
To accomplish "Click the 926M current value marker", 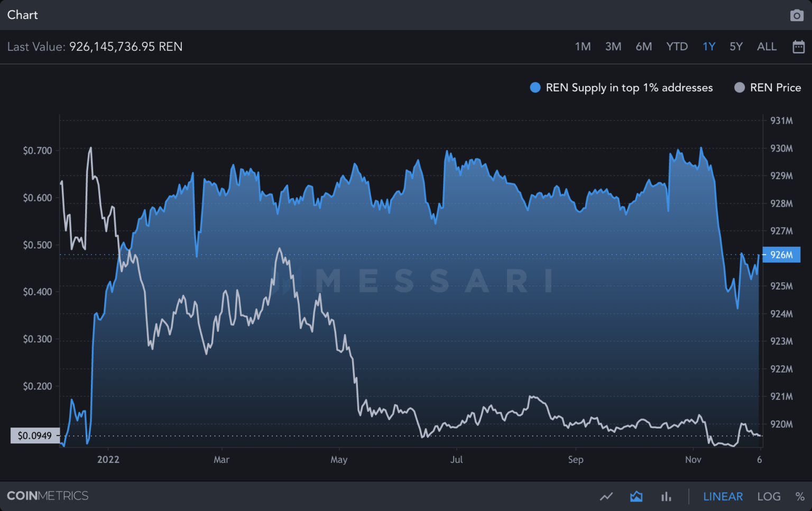I will [x=781, y=255].
